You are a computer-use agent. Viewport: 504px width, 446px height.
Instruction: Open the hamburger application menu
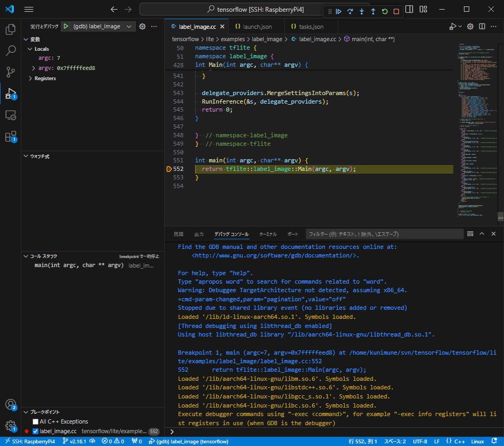pyautogui.click(x=29, y=9)
